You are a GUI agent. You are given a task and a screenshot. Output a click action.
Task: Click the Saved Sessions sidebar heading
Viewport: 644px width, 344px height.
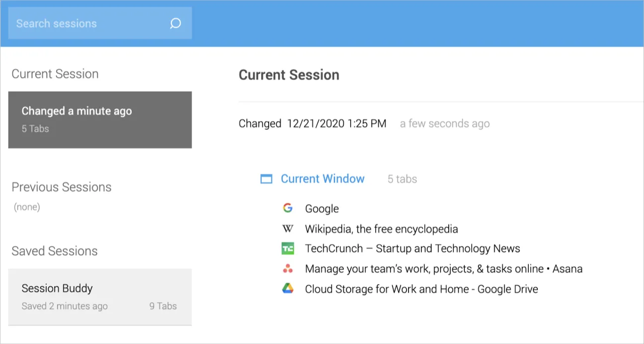(x=54, y=251)
